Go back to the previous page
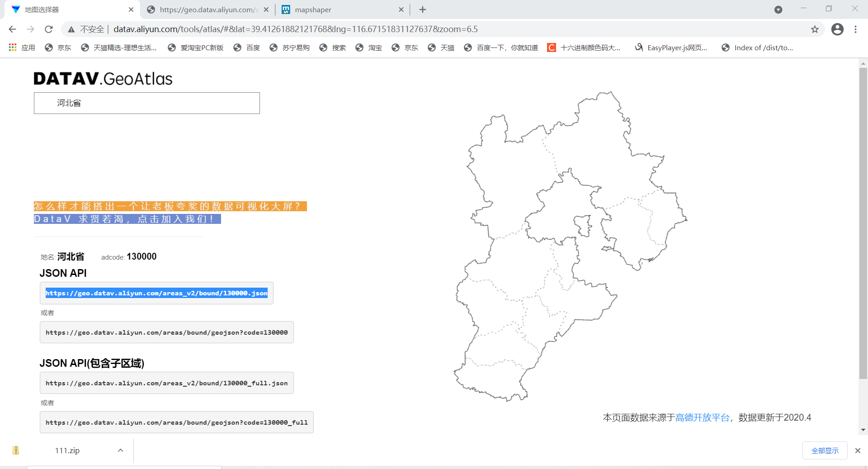 point(12,29)
